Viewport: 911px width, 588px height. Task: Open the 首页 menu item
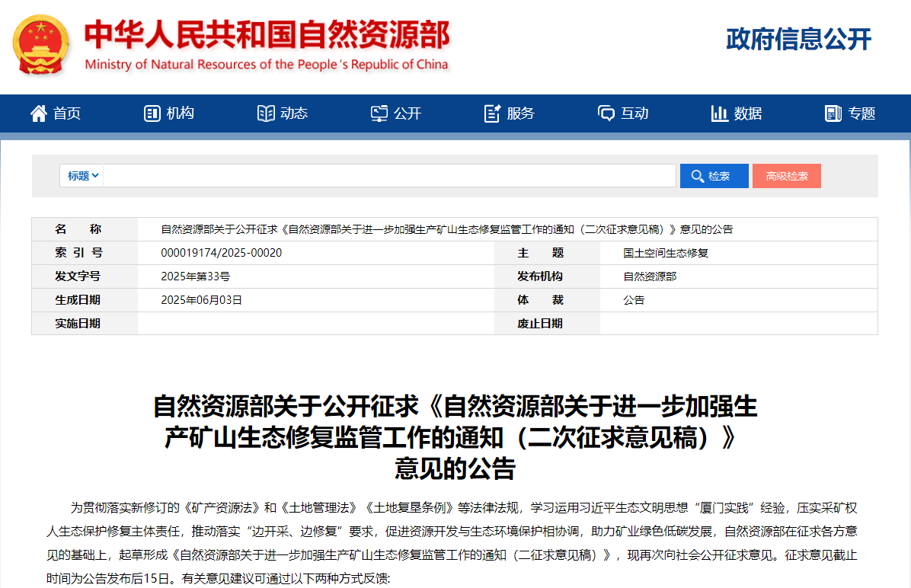coord(67,113)
